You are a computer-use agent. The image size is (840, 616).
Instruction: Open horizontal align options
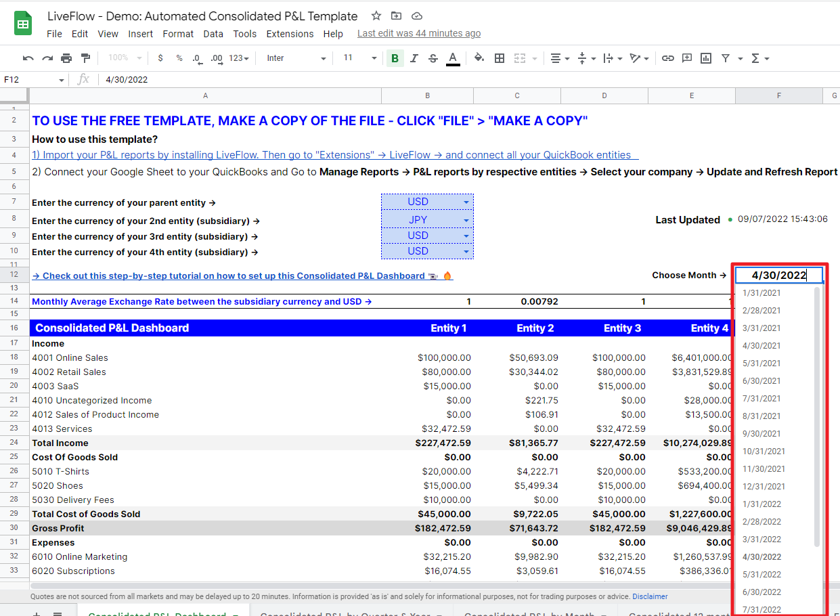tap(559, 58)
